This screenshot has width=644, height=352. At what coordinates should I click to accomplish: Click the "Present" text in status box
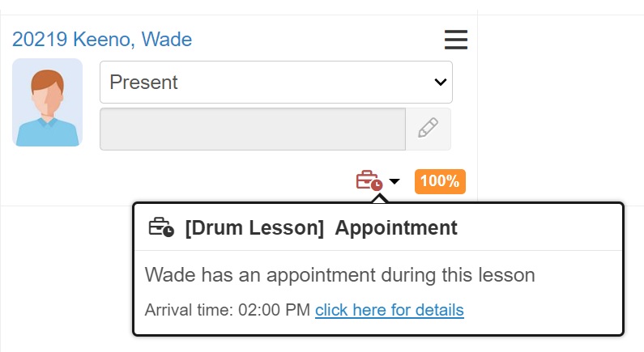[144, 82]
